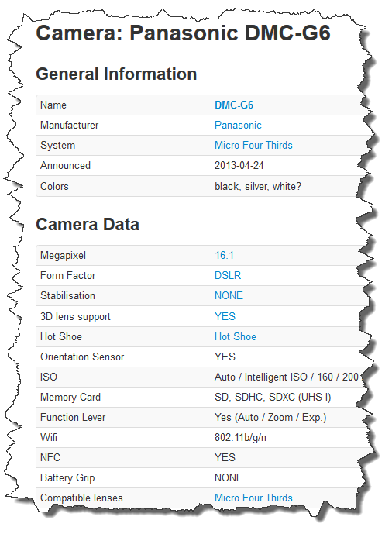Open the Micro Four Thirds system link
The image size is (392, 534).
point(253,145)
